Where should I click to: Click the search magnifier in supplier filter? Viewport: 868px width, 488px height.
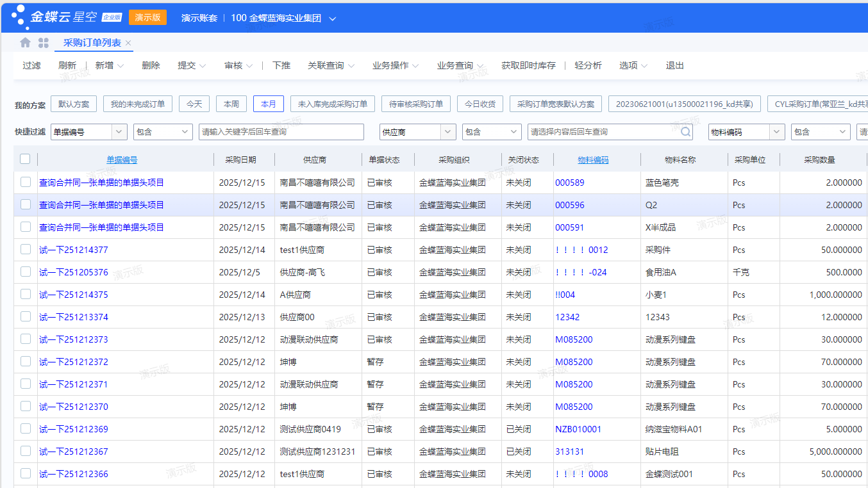(x=686, y=132)
